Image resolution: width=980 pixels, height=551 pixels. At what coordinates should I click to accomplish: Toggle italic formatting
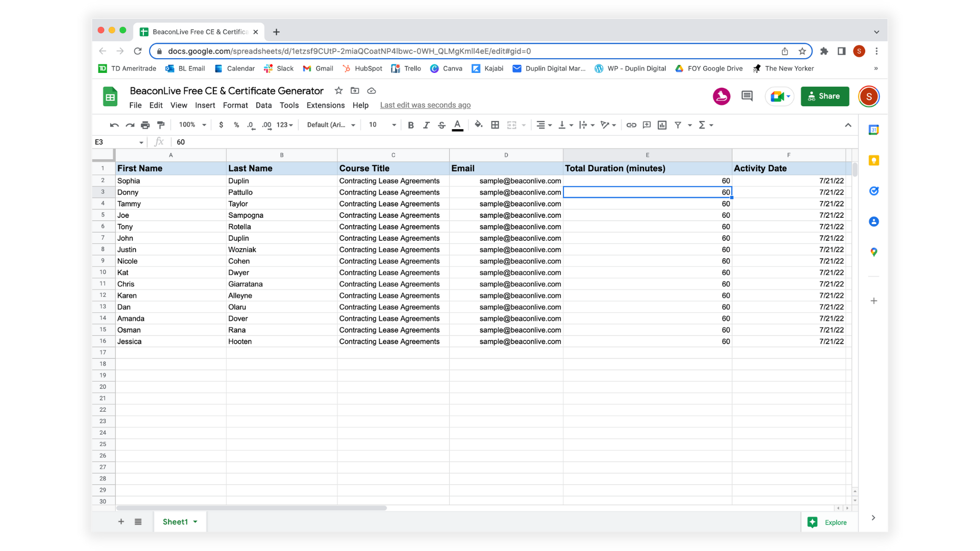point(426,125)
